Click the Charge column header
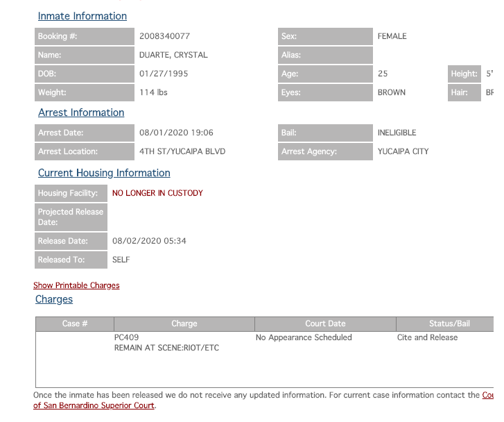 click(x=184, y=323)
